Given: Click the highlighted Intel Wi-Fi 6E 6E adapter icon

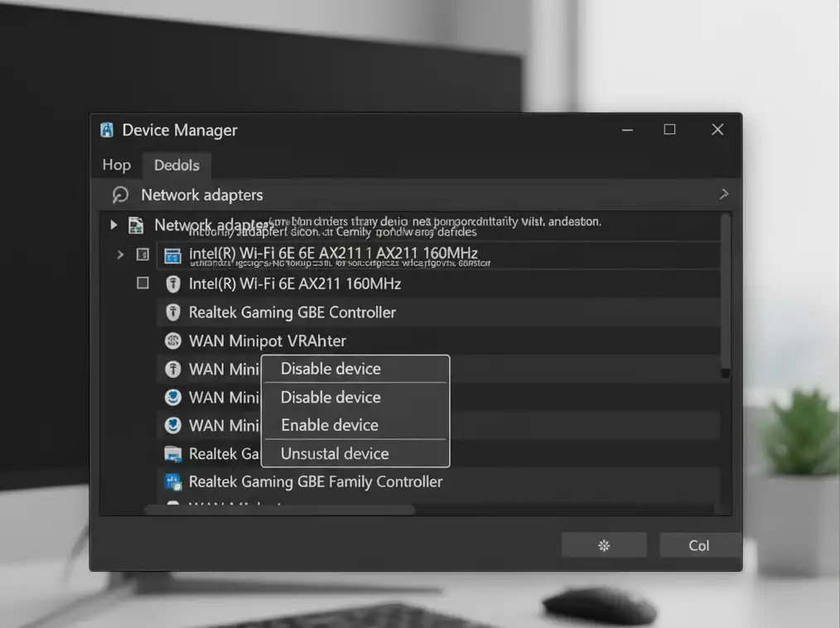Looking at the screenshot, I should coord(173,254).
